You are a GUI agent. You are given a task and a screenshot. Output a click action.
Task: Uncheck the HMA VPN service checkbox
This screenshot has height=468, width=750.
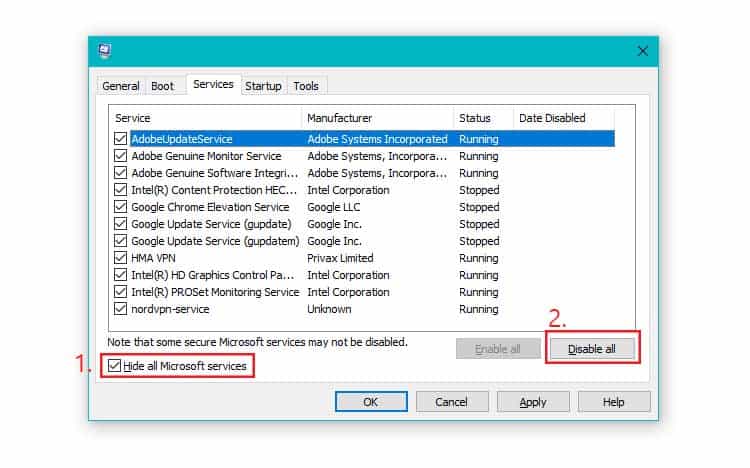coord(121,258)
